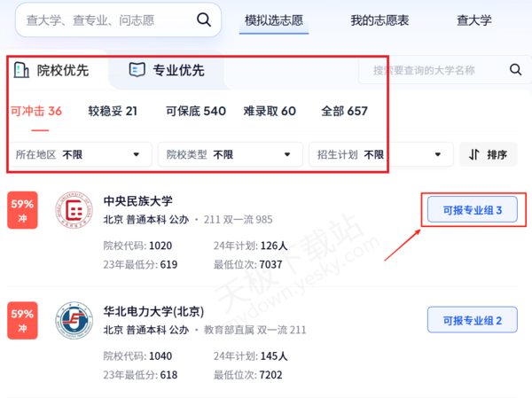Select 专业优先 mode tab
Screen dimensions: 532x398
167,70
